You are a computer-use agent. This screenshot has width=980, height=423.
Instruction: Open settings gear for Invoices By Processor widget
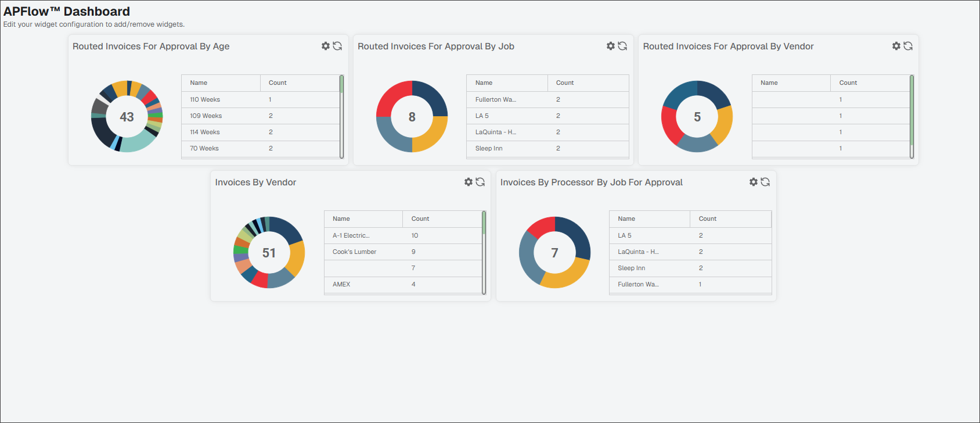(754, 182)
